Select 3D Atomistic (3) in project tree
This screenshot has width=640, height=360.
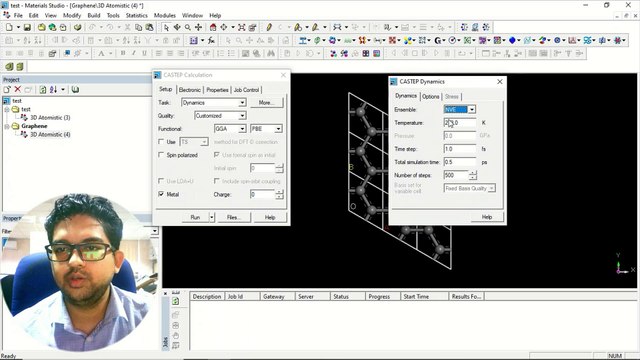coord(50,118)
